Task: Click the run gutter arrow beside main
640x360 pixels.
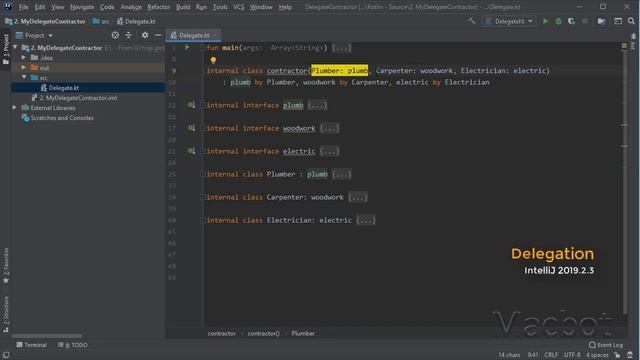Action: 187,47
